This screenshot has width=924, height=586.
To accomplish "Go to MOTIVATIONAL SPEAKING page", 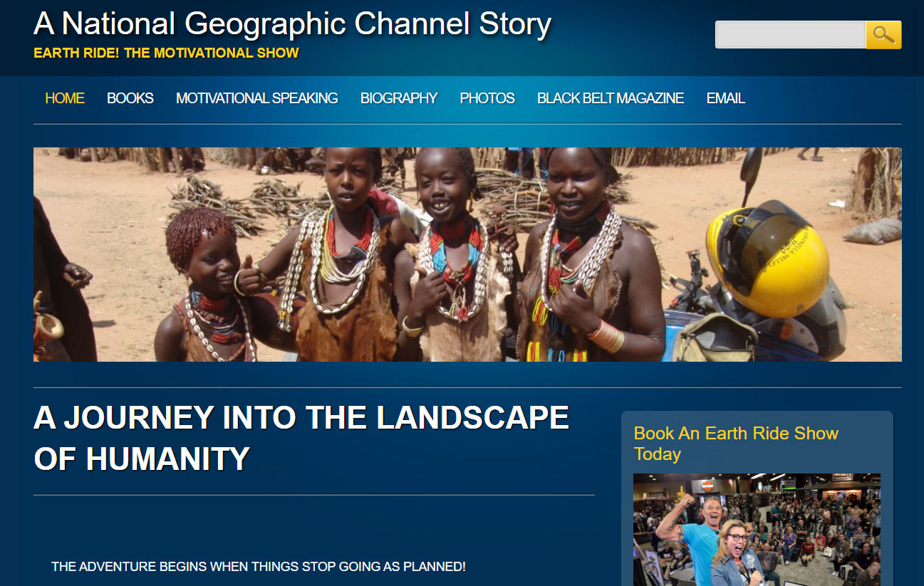I will [x=257, y=98].
